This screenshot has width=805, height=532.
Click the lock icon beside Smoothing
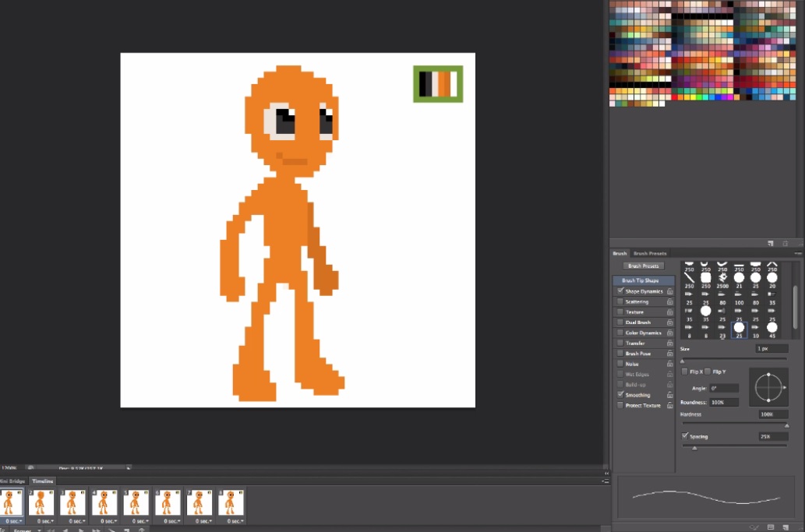(669, 395)
